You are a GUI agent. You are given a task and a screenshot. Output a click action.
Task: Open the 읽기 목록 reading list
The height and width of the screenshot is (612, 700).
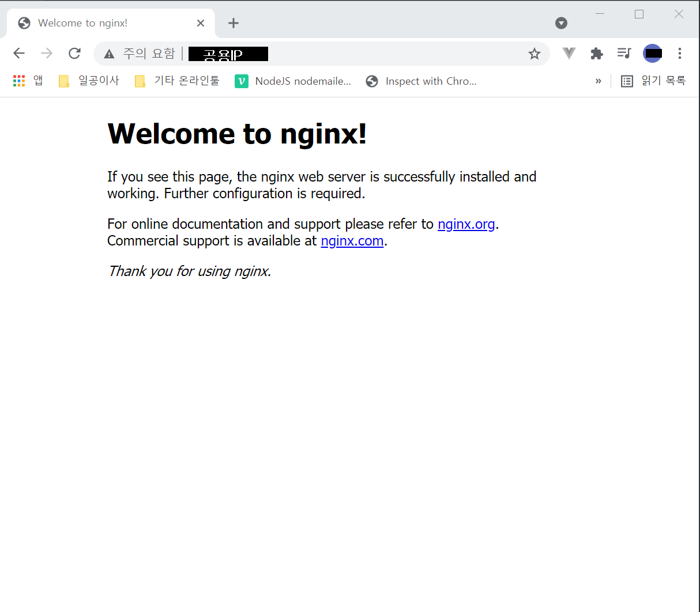pos(653,81)
